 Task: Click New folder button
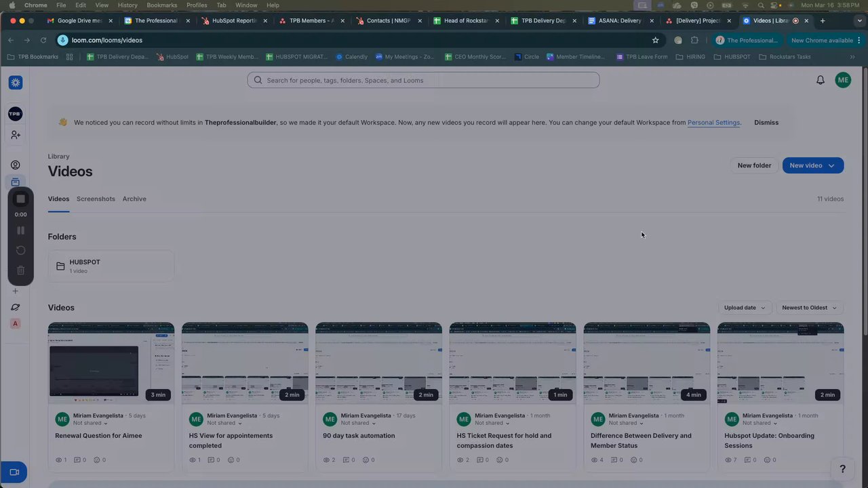click(x=754, y=165)
